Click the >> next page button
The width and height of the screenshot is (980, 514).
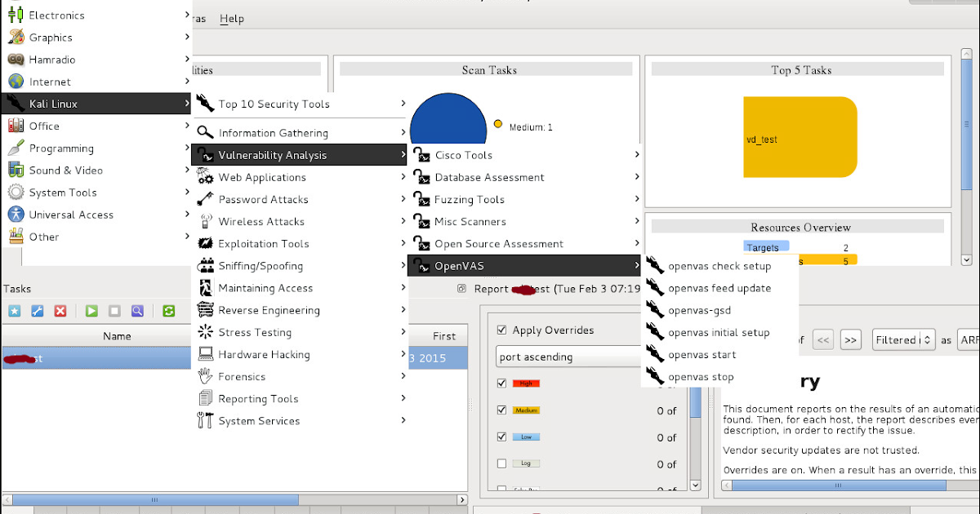(850, 339)
